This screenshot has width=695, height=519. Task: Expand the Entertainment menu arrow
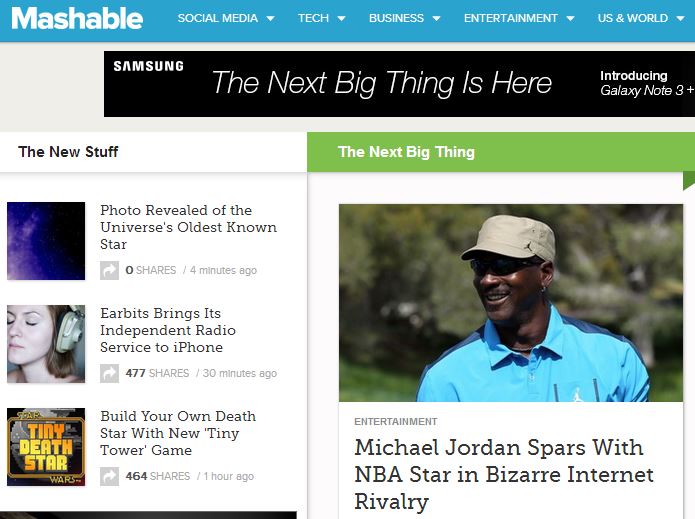pos(570,19)
